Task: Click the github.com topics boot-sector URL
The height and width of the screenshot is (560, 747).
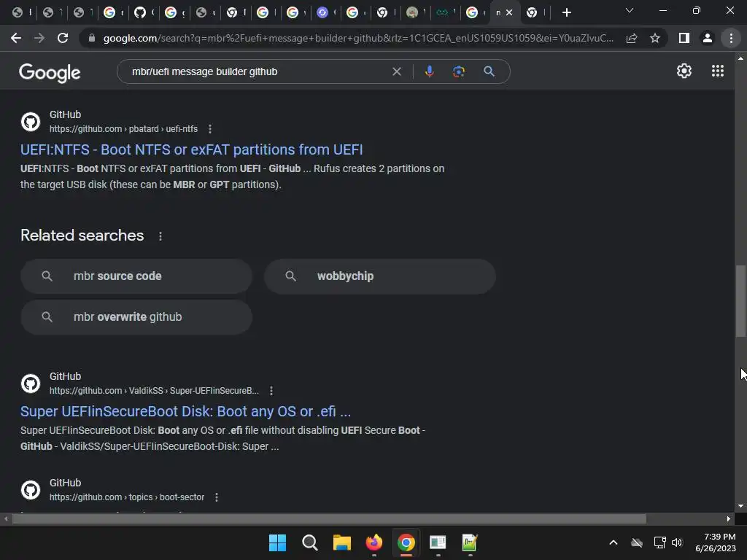Action: (127, 497)
